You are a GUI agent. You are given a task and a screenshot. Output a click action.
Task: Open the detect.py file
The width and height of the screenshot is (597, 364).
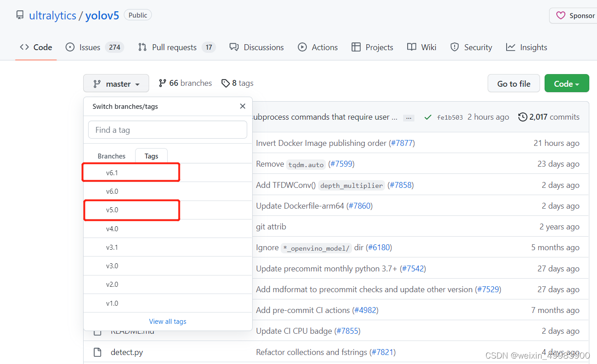click(x=127, y=352)
